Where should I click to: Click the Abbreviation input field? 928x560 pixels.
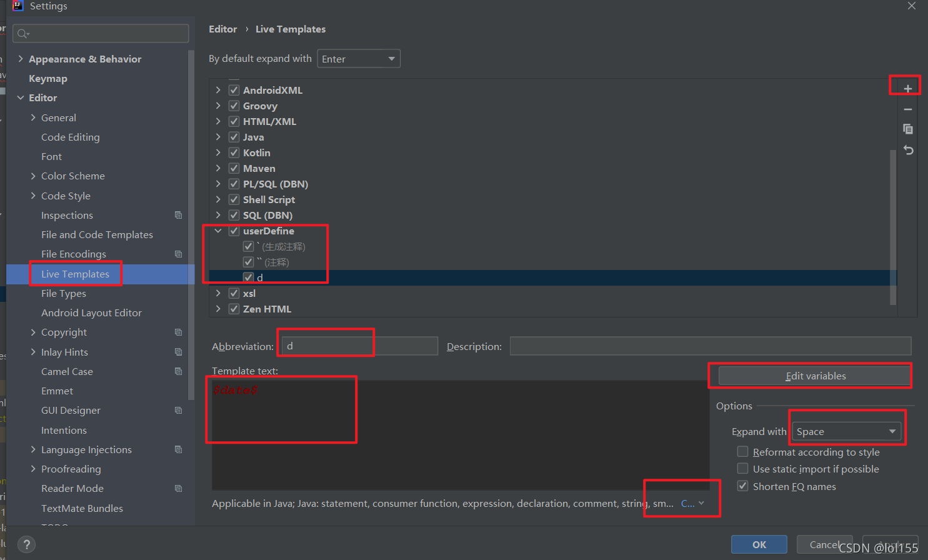click(359, 346)
